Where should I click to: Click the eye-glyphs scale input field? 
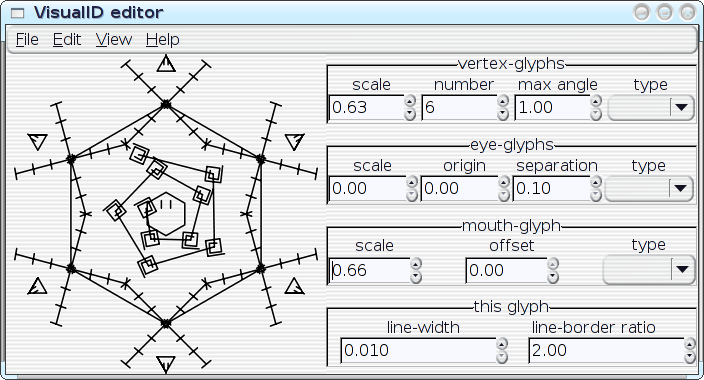click(367, 189)
